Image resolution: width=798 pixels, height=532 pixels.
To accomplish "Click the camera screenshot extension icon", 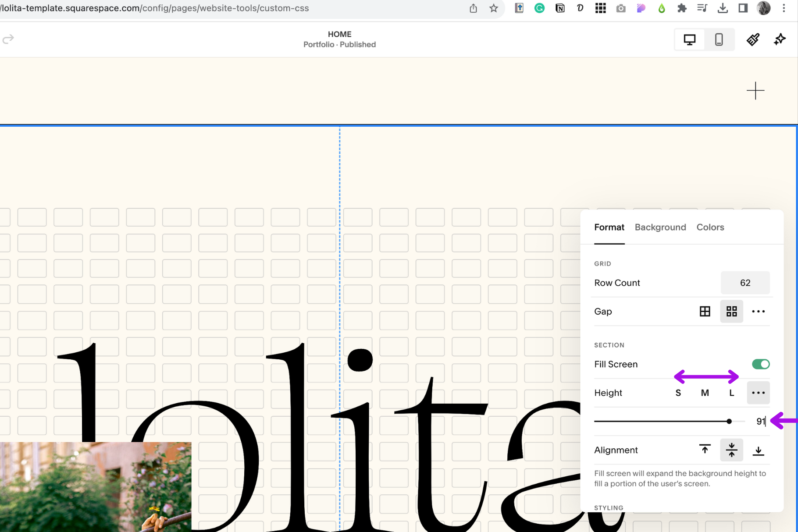I will click(x=621, y=8).
